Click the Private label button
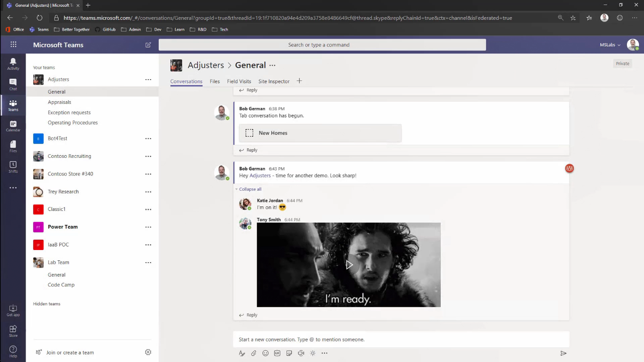 coord(622,63)
